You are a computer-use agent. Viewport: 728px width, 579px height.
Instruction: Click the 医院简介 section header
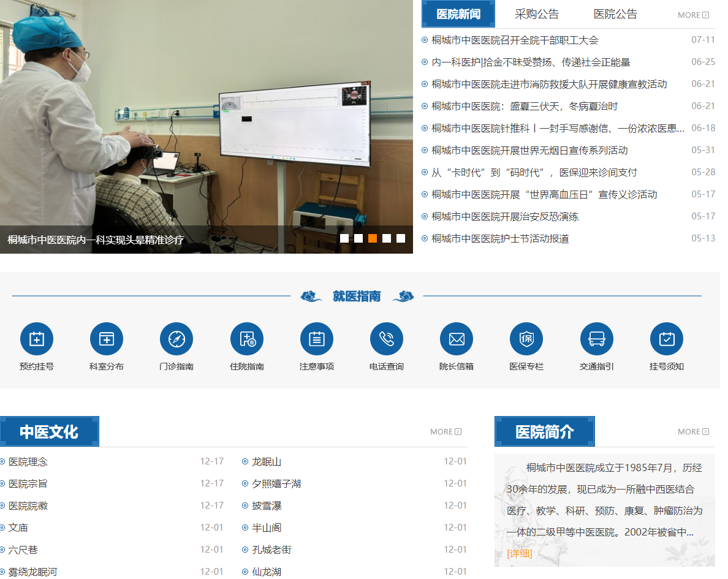click(x=545, y=431)
